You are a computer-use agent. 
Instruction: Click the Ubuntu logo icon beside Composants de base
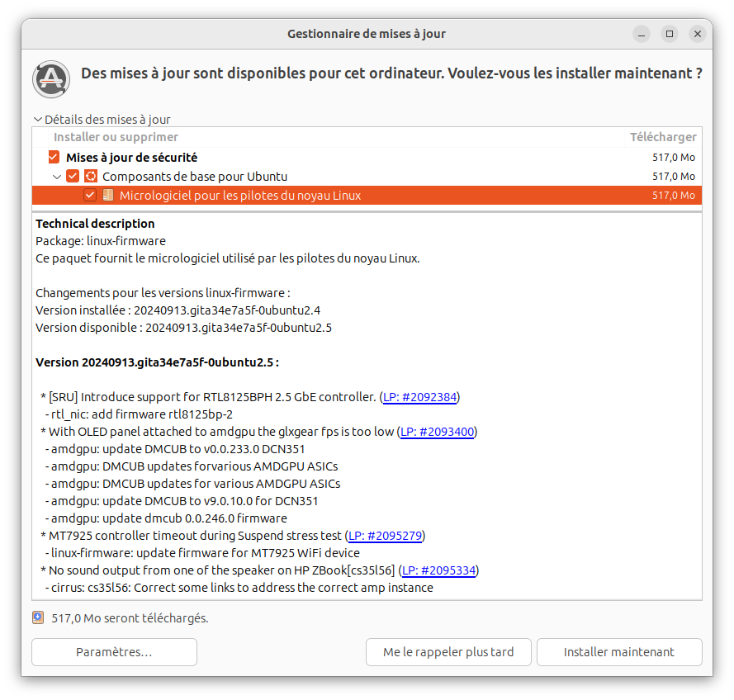[90, 177]
